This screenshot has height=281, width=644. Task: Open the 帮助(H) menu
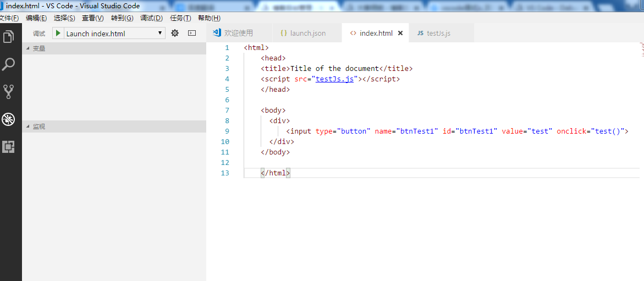[x=209, y=18]
